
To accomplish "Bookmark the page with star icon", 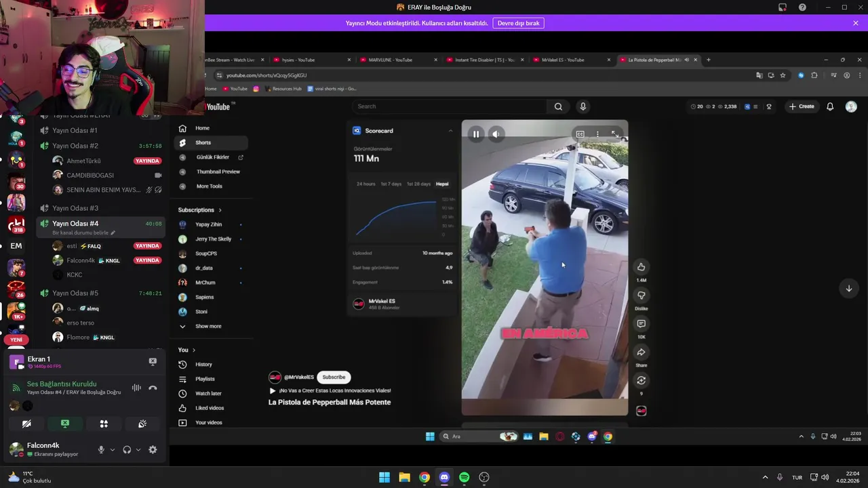I will [783, 75].
